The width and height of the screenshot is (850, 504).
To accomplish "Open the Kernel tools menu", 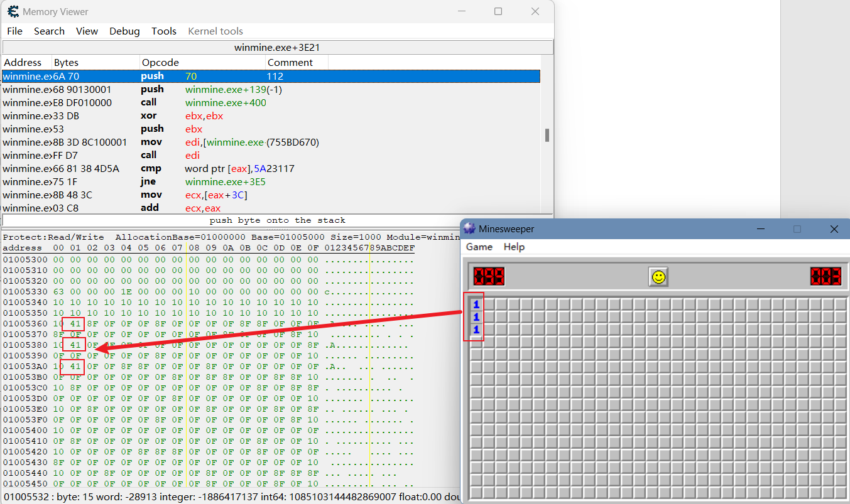I will [x=215, y=31].
